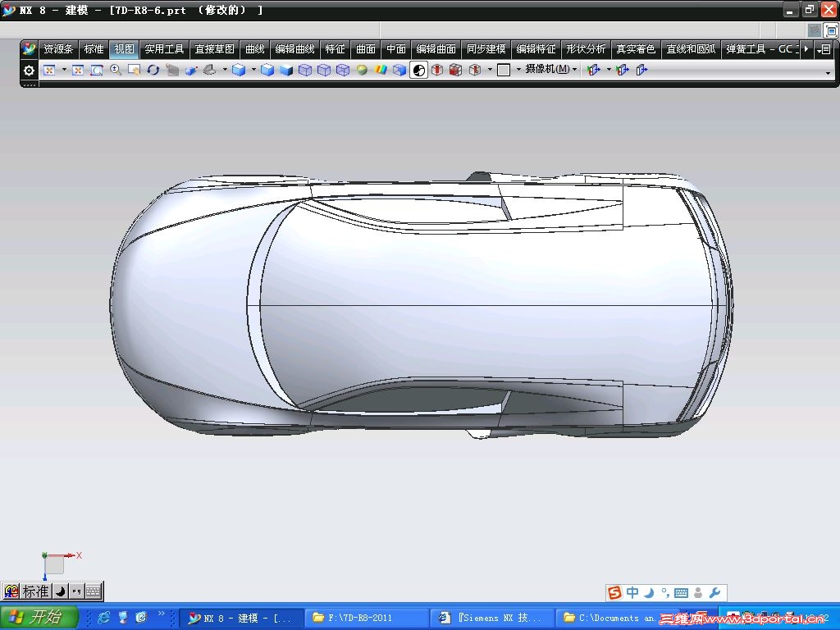Click the first WCS orientation icon
Screen dimensions: 840x630
tap(593, 71)
